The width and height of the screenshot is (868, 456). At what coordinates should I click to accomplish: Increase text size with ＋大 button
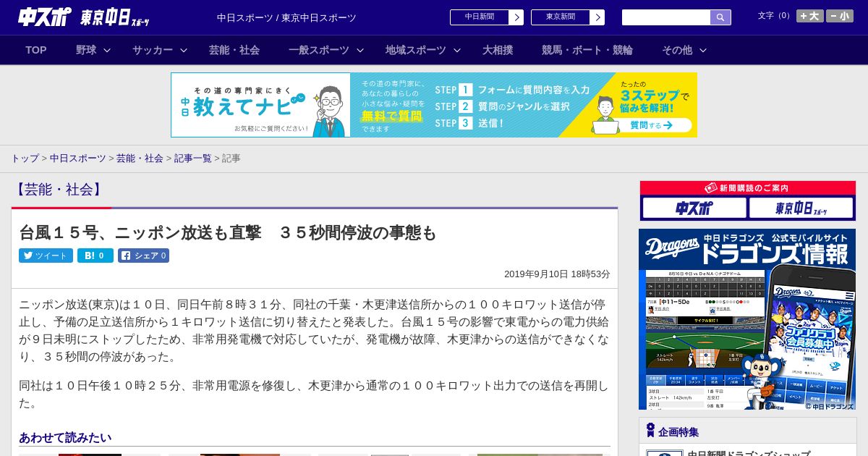click(810, 16)
